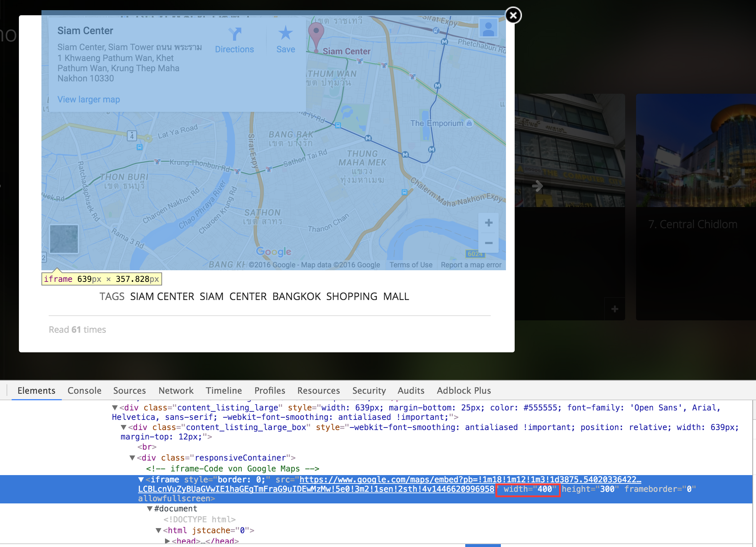Image resolution: width=756 pixels, height=547 pixels.
Task: Click the Siam Center label next to the pin
Action: coord(346,51)
